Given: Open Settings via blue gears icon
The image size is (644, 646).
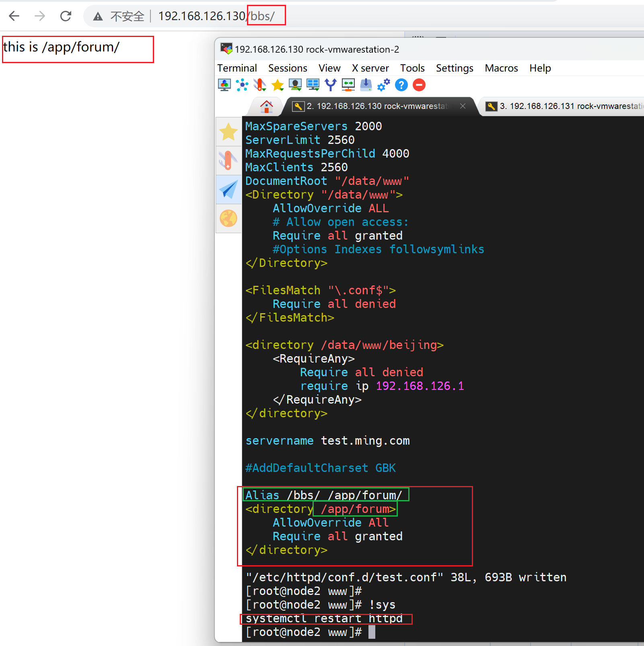Looking at the screenshot, I should coord(384,85).
